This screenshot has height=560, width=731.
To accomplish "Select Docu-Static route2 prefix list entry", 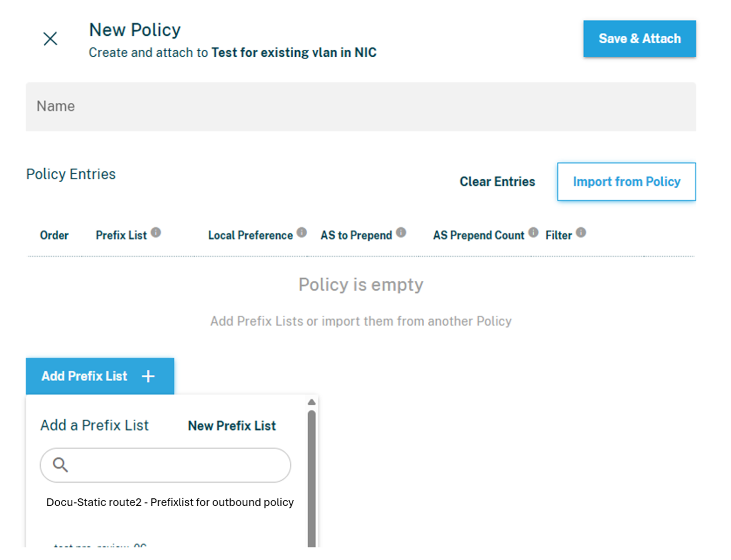I will pos(170,502).
